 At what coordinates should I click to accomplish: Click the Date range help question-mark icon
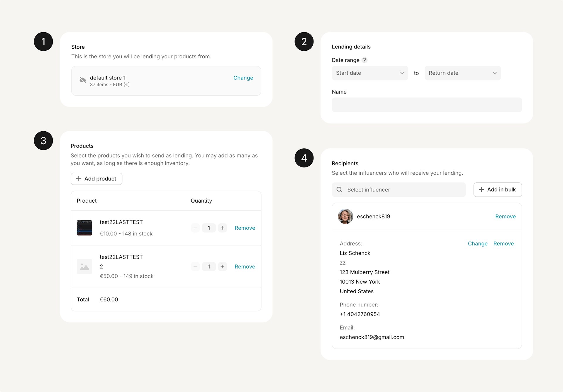(x=364, y=60)
